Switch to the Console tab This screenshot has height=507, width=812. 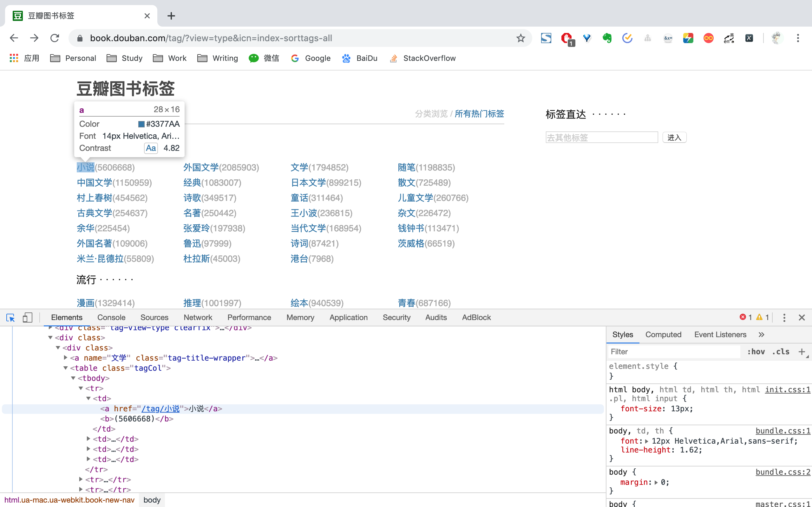point(111,317)
